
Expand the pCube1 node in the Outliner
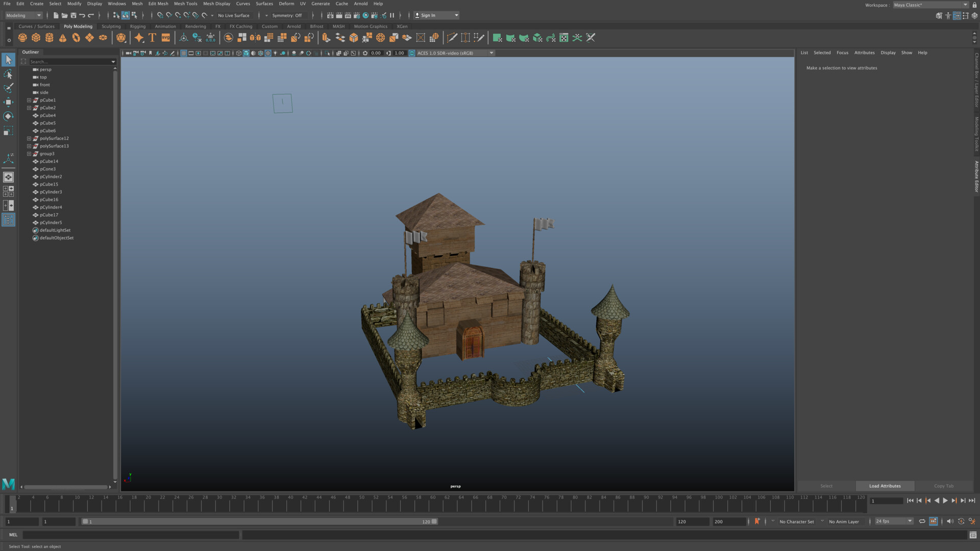point(29,100)
